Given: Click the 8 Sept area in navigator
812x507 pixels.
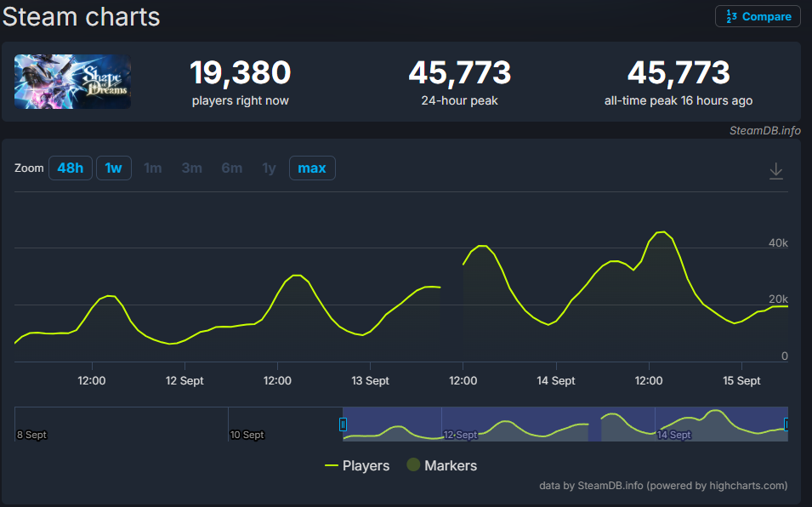Looking at the screenshot, I should tap(31, 435).
